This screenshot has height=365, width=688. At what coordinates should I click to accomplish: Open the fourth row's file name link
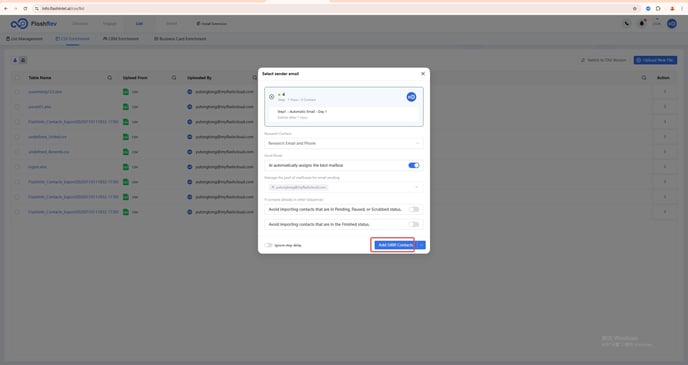(47, 137)
